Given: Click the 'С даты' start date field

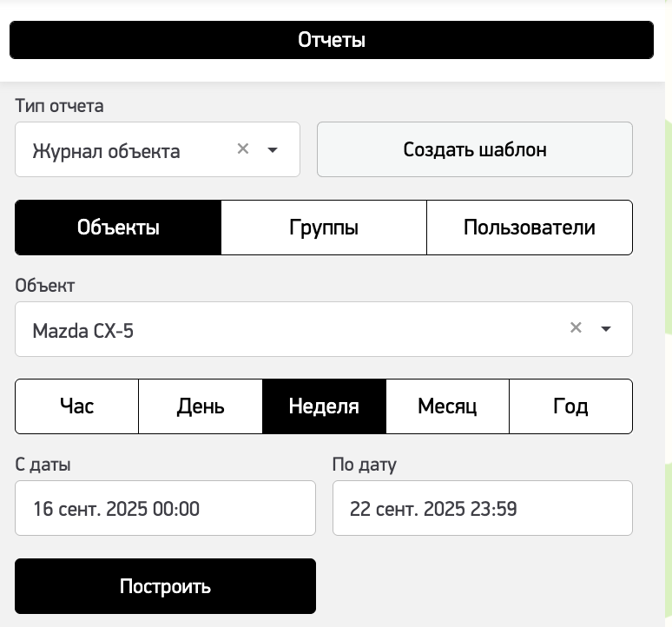Looking at the screenshot, I should (165, 508).
